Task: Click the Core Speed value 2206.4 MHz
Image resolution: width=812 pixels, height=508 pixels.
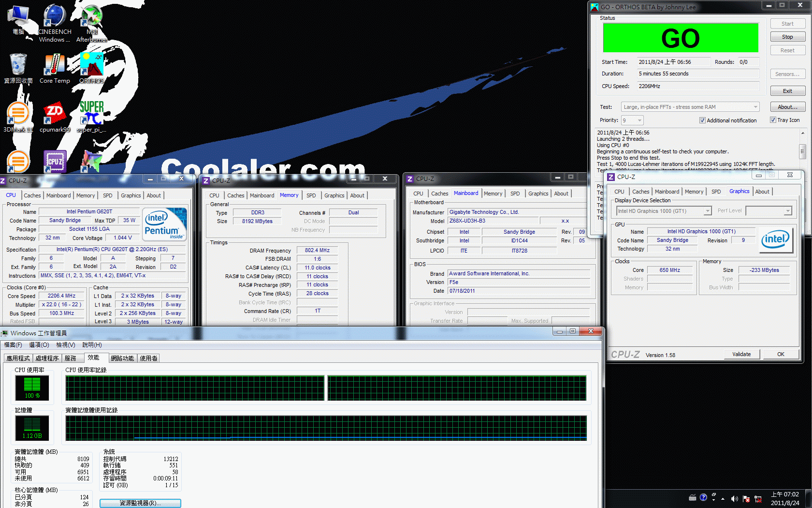Action: coord(61,296)
